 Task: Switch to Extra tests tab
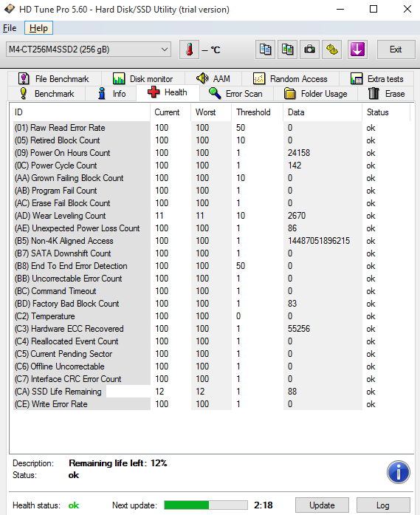tap(377, 79)
